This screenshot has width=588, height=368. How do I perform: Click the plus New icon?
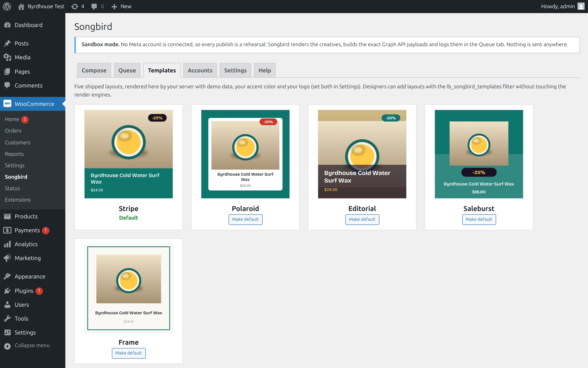pos(114,7)
